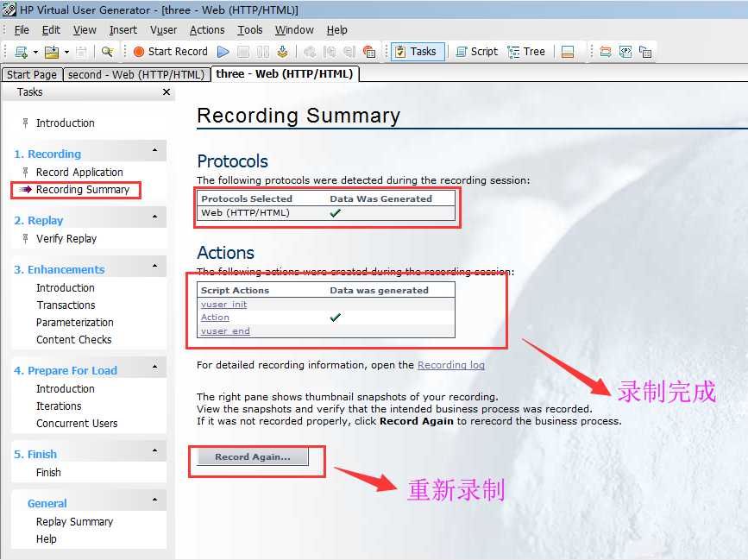Open the Recording log link

tap(451, 365)
